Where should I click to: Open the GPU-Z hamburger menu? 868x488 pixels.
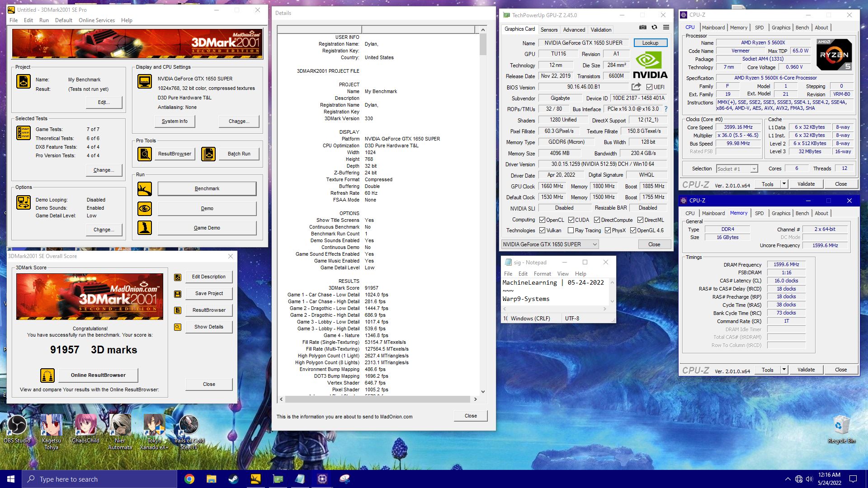coord(666,28)
